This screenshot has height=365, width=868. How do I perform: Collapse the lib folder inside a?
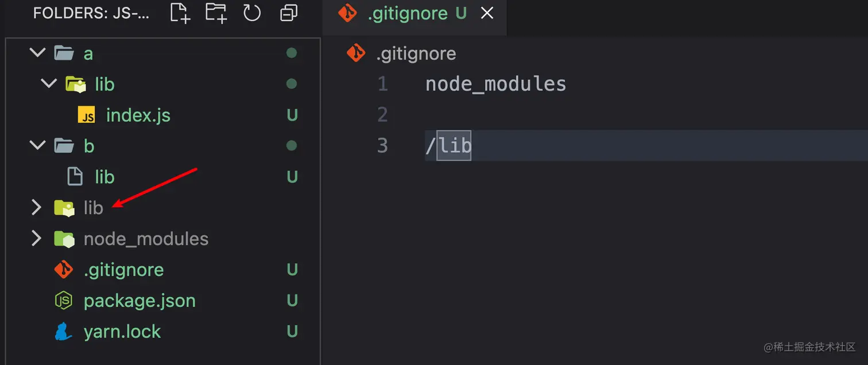(x=49, y=84)
